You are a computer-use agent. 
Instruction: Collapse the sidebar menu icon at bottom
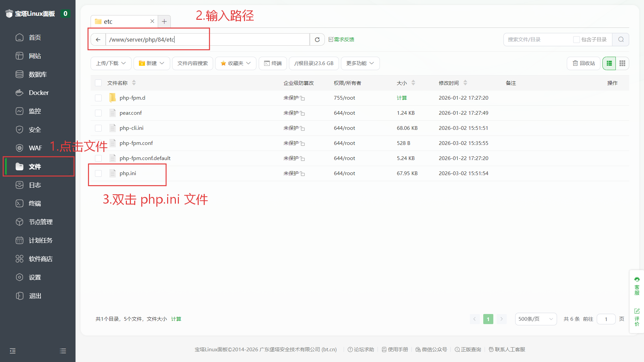point(13,351)
